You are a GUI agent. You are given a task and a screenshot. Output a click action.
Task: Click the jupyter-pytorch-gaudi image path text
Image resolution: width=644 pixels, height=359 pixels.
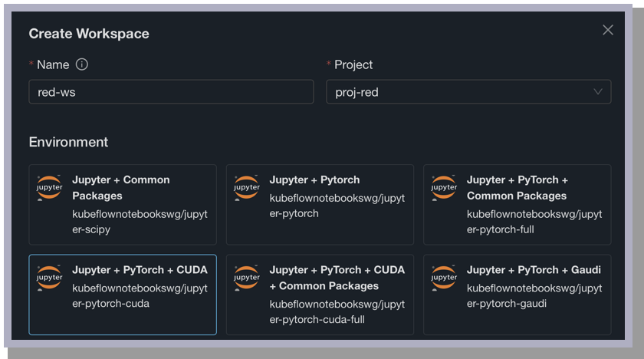pos(534,296)
